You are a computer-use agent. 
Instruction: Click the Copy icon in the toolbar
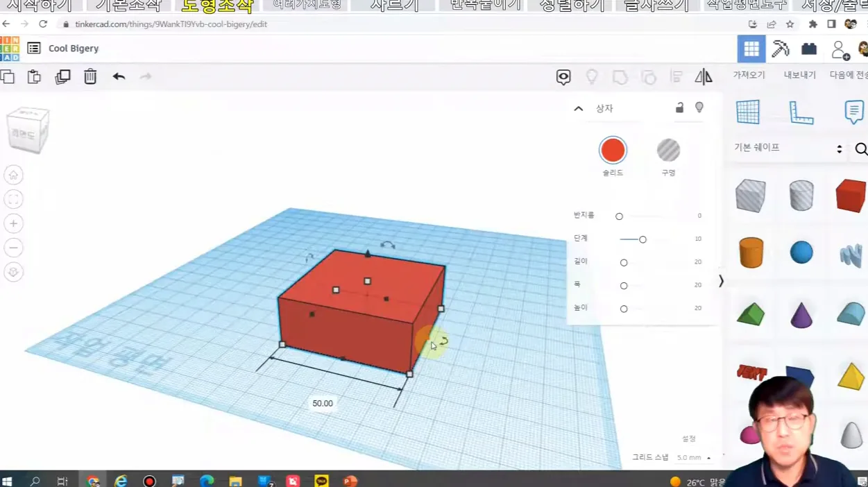click(x=7, y=76)
